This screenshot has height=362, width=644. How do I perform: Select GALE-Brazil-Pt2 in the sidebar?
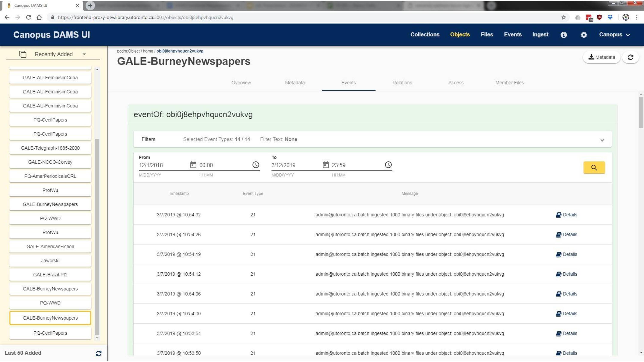click(x=50, y=275)
